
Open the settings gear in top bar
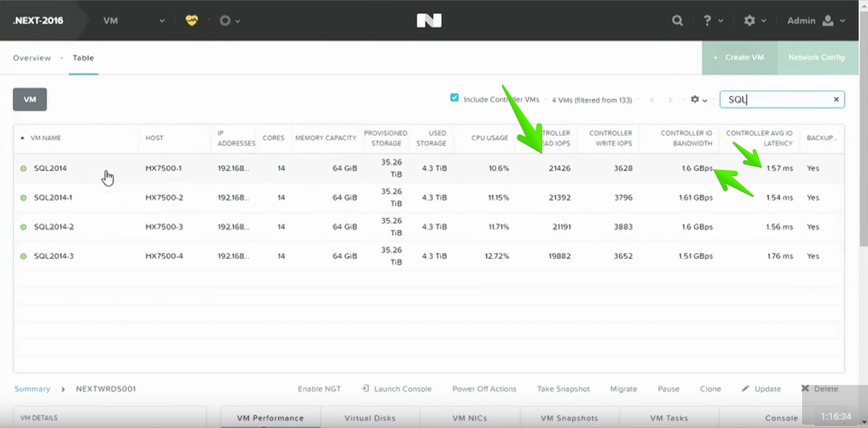(754, 21)
